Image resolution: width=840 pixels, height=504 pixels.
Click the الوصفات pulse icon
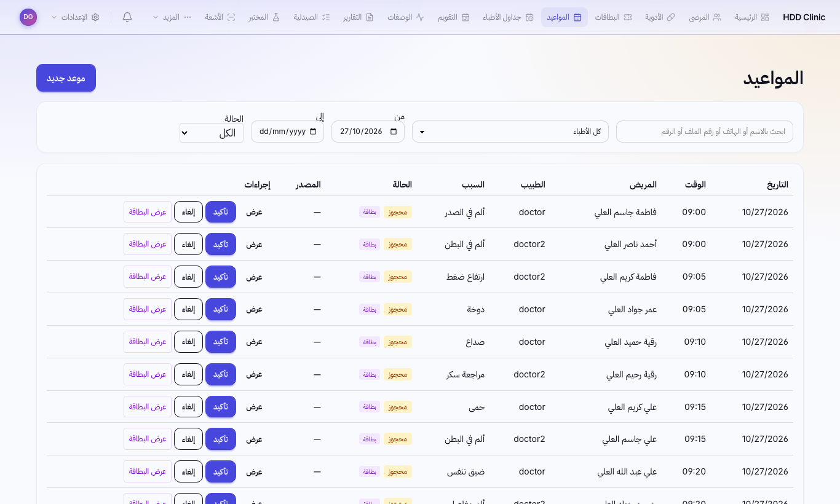pyautogui.click(x=420, y=17)
